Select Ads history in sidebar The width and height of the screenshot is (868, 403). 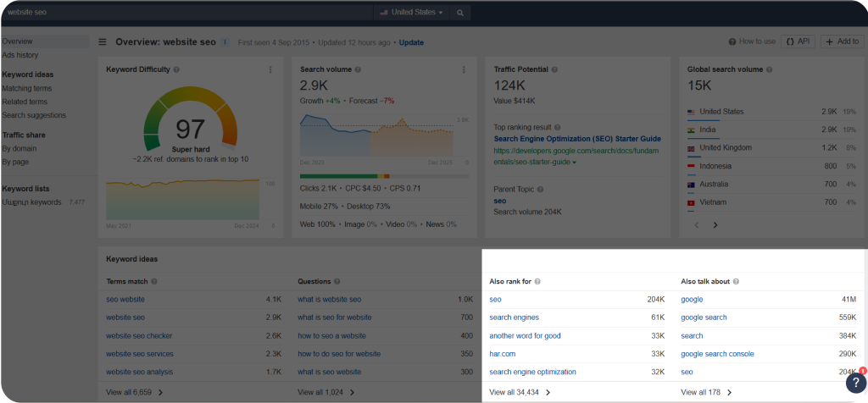click(20, 55)
